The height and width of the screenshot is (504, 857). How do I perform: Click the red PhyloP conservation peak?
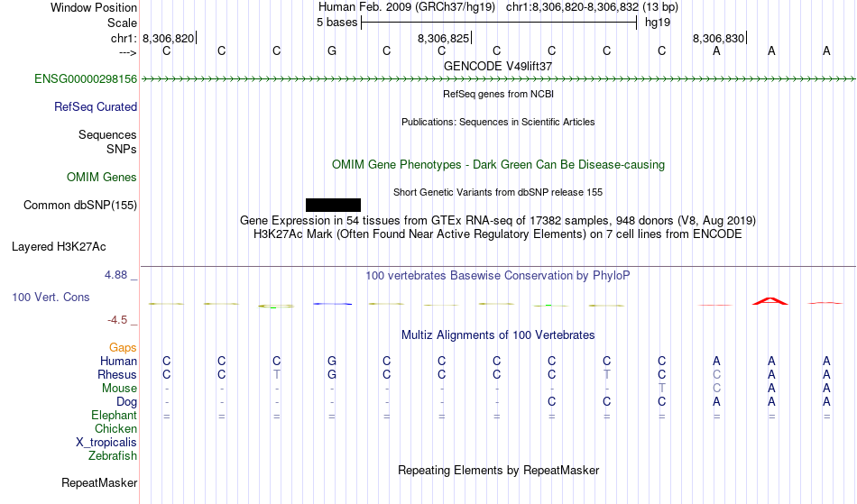(769, 300)
